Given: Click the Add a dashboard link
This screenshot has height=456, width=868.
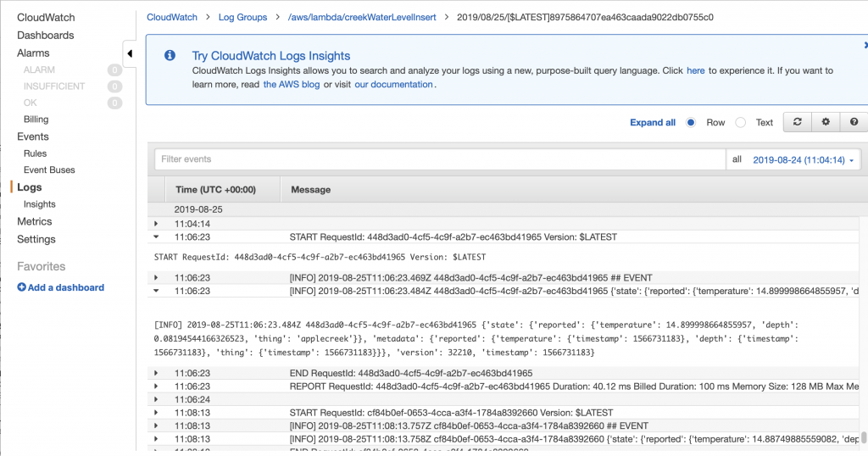Looking at the screenshot, I should tap(66, 287).
